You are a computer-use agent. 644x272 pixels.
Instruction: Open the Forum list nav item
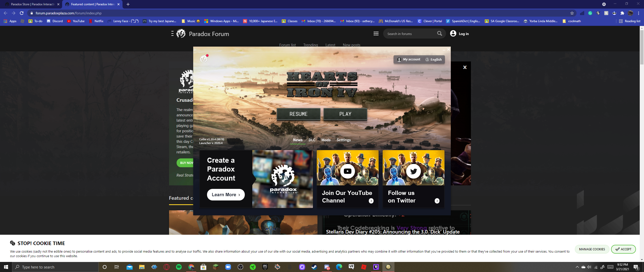click(x=287, y=45)
